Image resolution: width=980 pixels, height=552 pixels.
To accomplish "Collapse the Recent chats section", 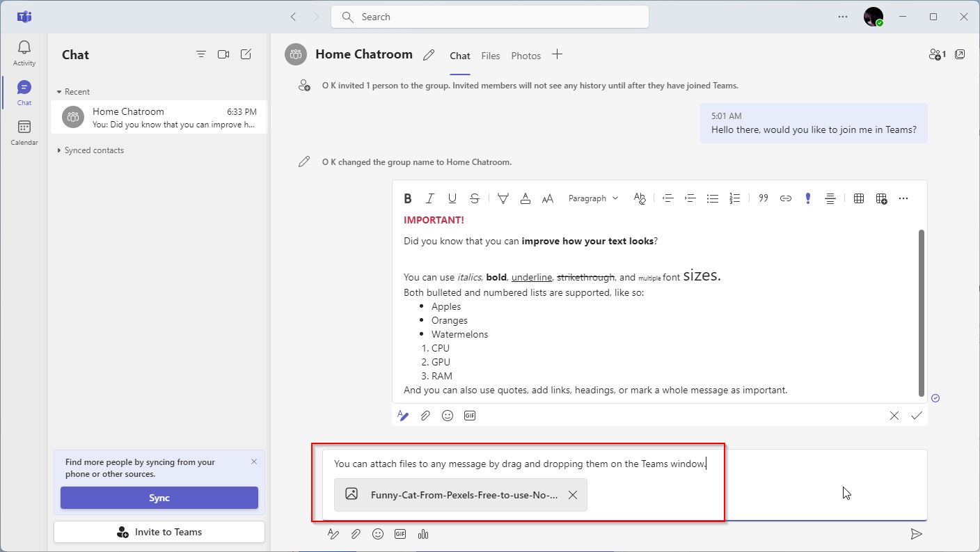I will (74, 92).
